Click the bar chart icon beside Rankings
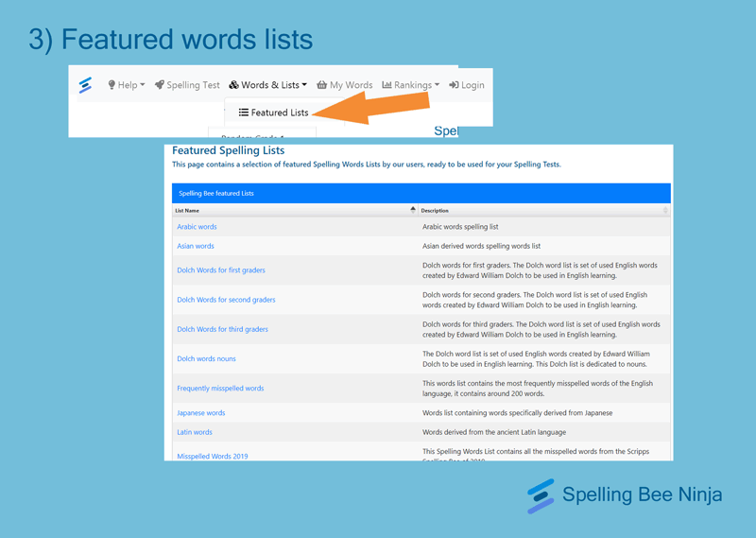Image resolution: width=756 pixels, height=538 pixels. point(387,85)
